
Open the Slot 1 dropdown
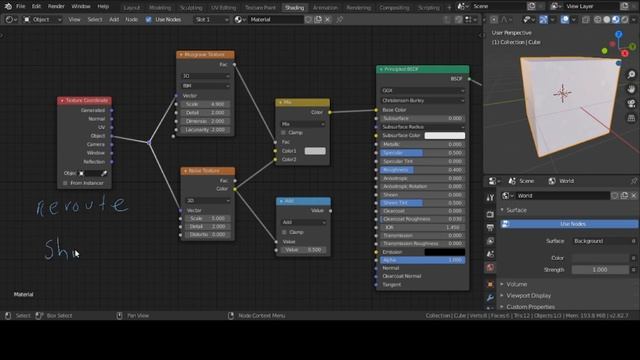coord(212,20)
